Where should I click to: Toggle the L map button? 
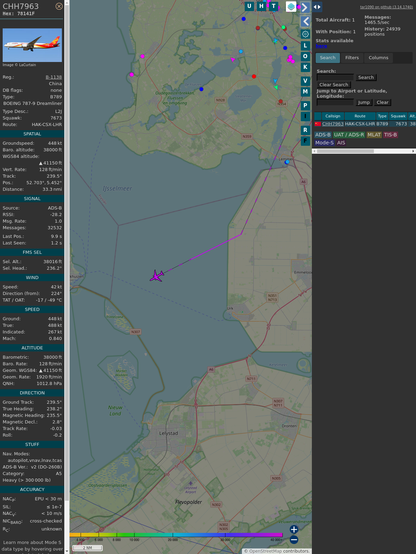point(305,46)
